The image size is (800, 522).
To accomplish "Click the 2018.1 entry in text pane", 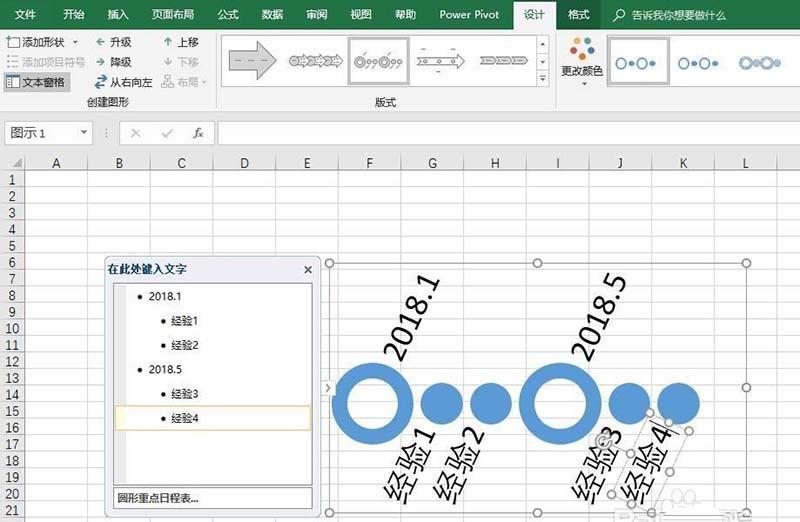I will pyautogui.click(x=164, y=296).
